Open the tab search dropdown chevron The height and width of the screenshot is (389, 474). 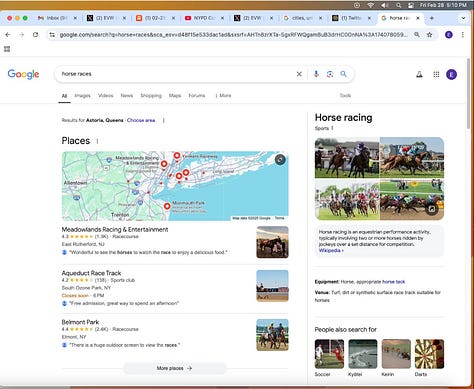point(463,18)
